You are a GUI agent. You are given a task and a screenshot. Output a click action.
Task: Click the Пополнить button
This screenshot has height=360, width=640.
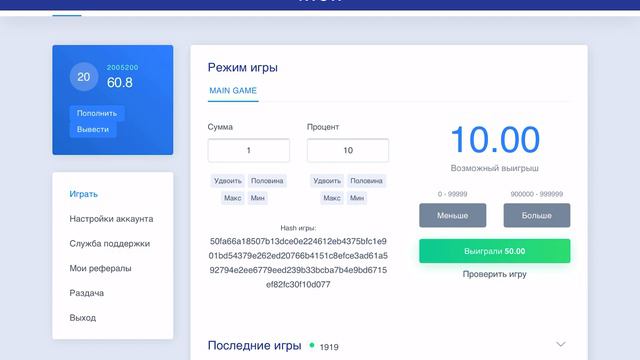click(x=97, y=113)
